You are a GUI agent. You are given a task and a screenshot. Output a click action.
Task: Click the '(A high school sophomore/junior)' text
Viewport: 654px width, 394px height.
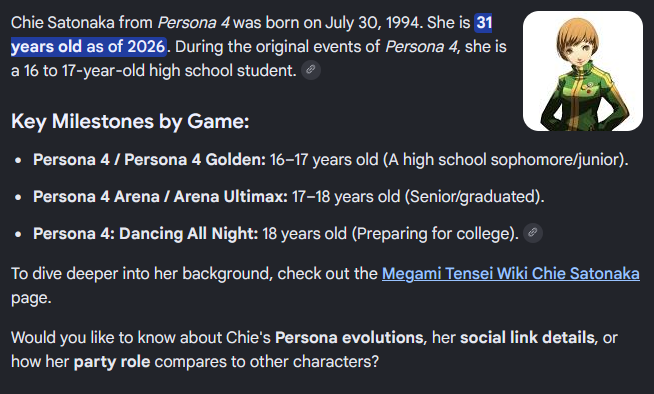pyautogui.click(x=505, y=160)
